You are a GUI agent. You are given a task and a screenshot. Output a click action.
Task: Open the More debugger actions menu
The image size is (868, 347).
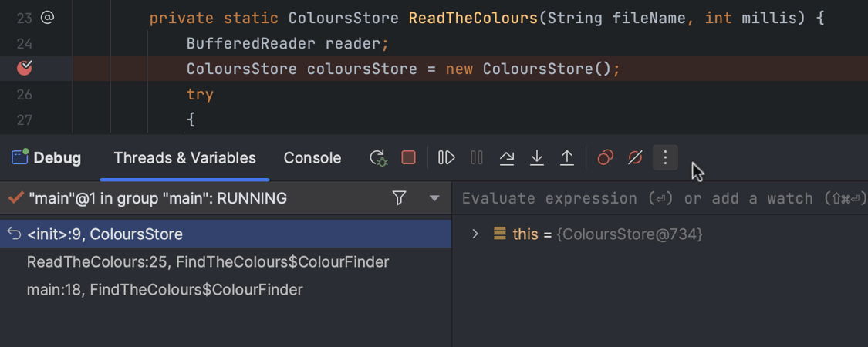[x=665, y=158]
